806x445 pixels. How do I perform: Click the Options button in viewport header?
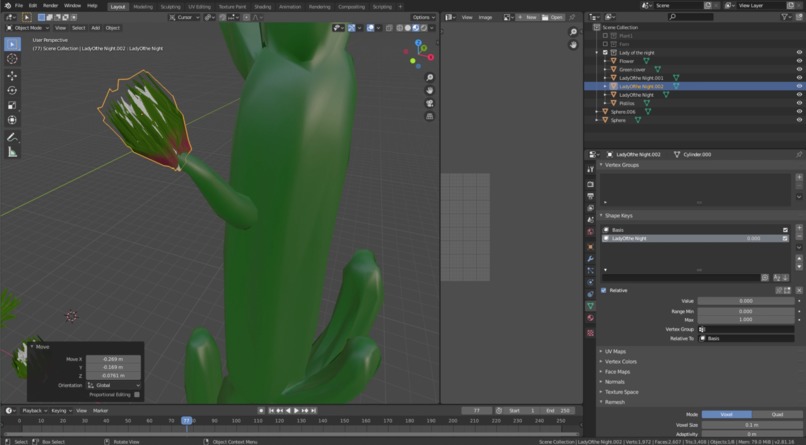click(423, 17)
